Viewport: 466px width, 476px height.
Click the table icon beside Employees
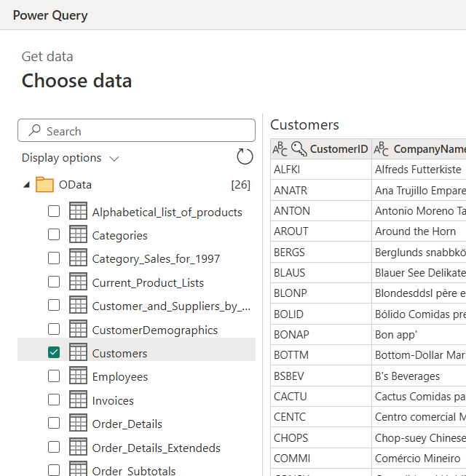[x=78, y=376]
